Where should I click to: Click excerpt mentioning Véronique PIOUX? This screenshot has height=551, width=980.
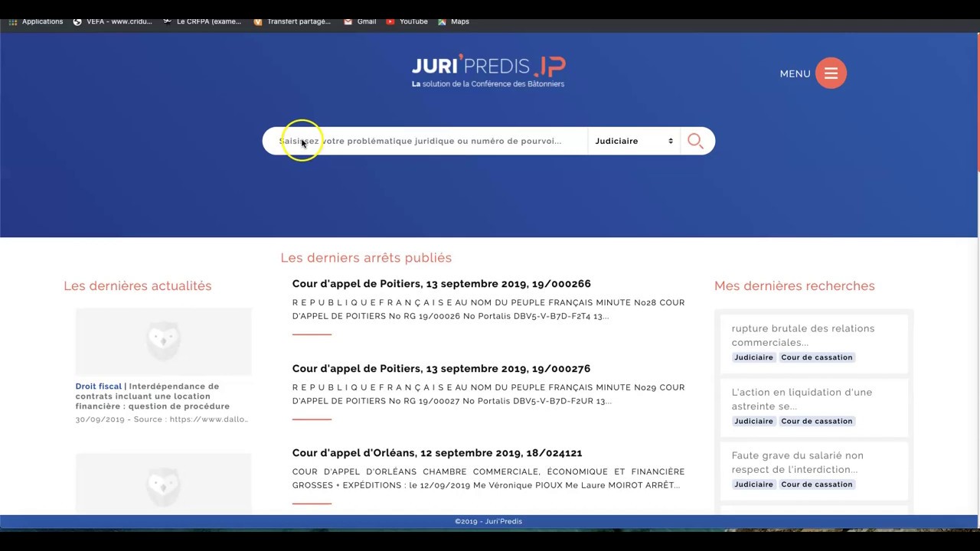click(x=488, y=478)
